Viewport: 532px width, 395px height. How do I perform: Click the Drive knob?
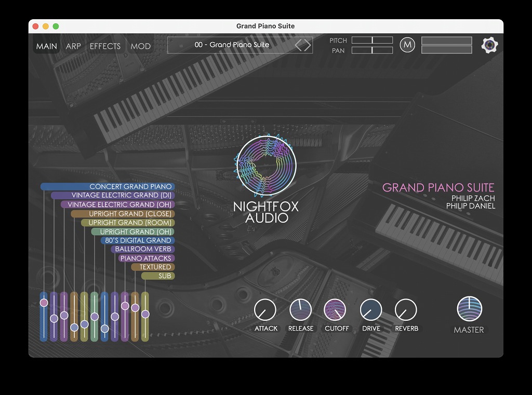pyautogui.click(x=371, y=310)
